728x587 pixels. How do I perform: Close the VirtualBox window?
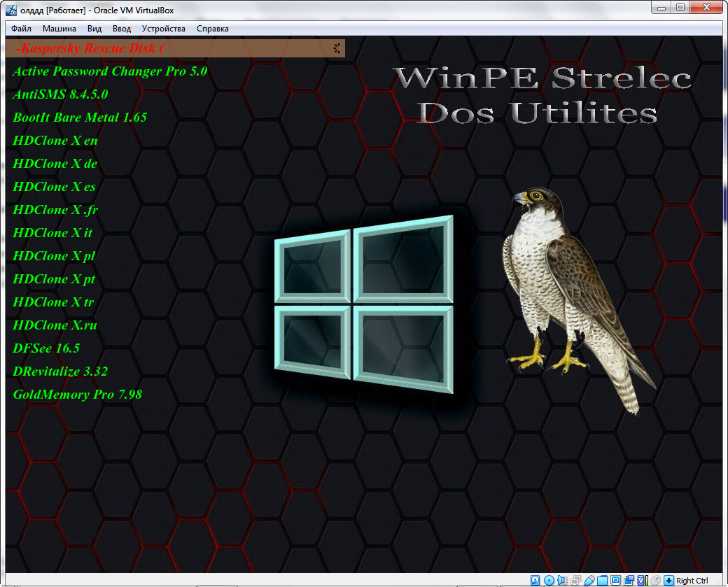[x=706, y=7]
